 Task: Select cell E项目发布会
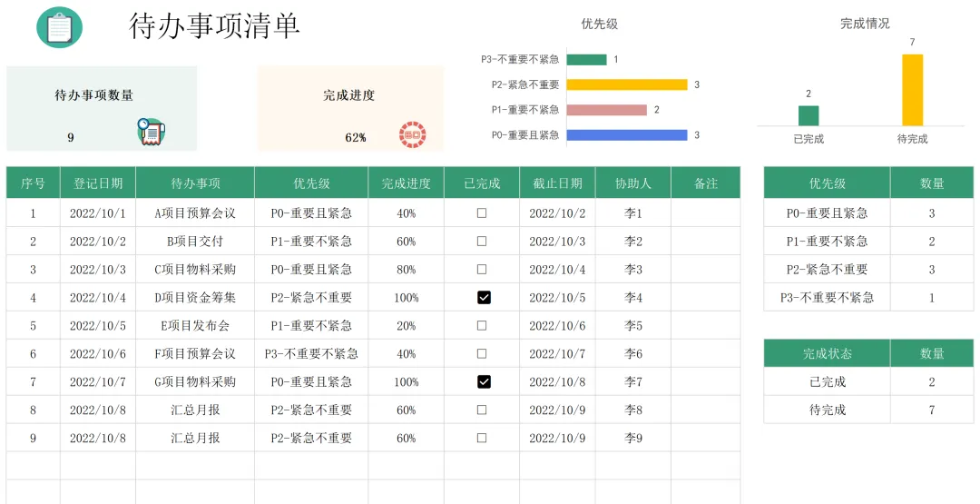[195, 326]
